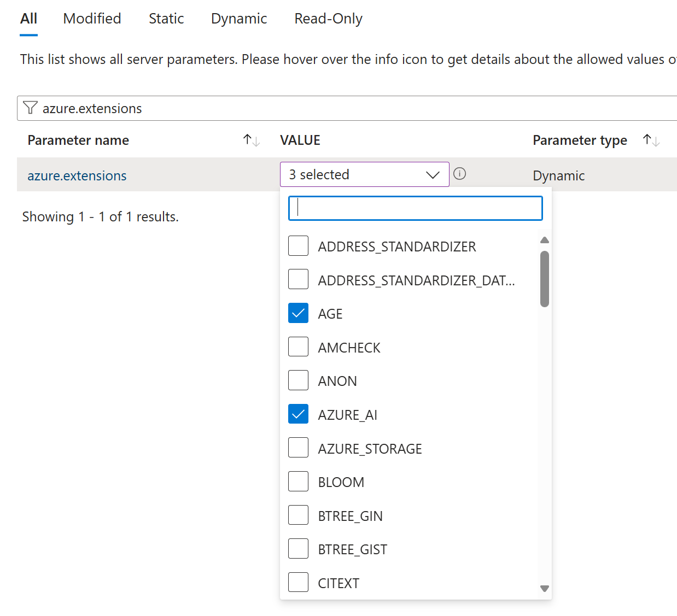Switch to the Modified tab
Image resolution: width=677 pixels, height=616 pixels.
click(x=92, y=19)
